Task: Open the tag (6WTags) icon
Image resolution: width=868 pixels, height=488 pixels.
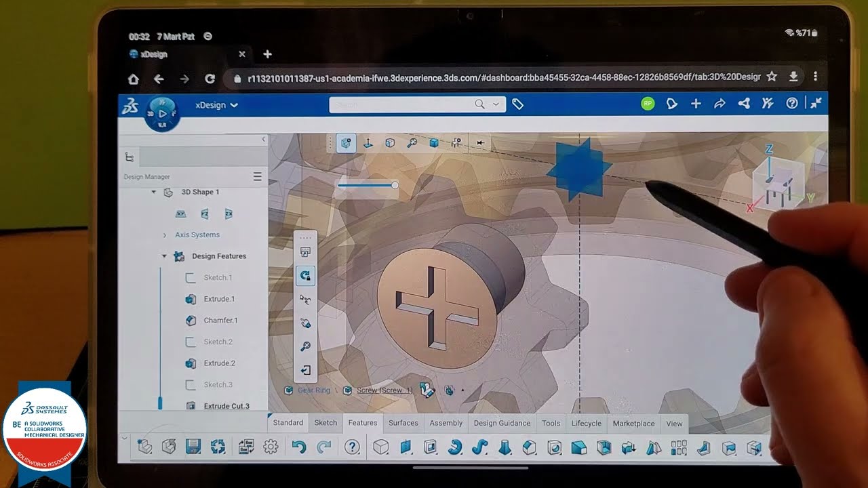Action: 517,104
